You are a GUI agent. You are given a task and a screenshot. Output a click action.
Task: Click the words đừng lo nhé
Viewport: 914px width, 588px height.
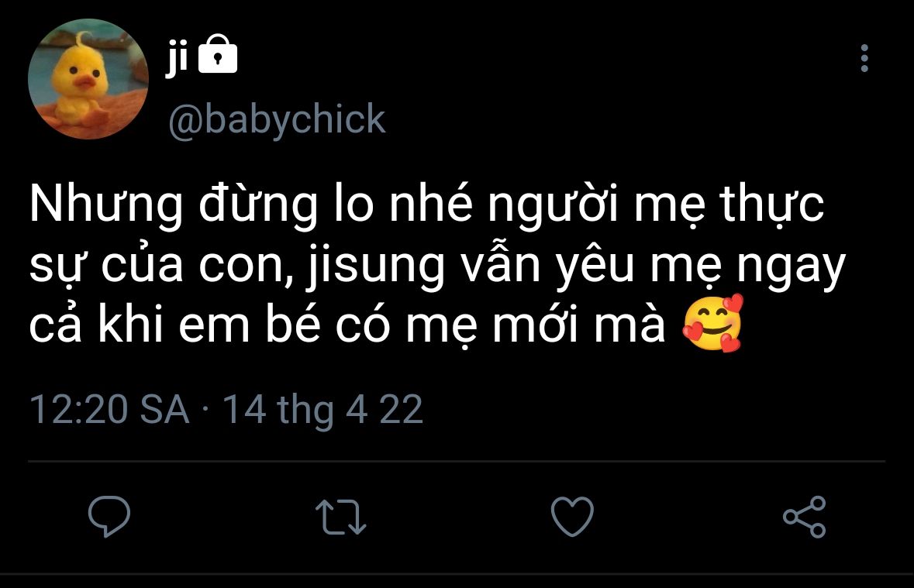click(336, 204)
